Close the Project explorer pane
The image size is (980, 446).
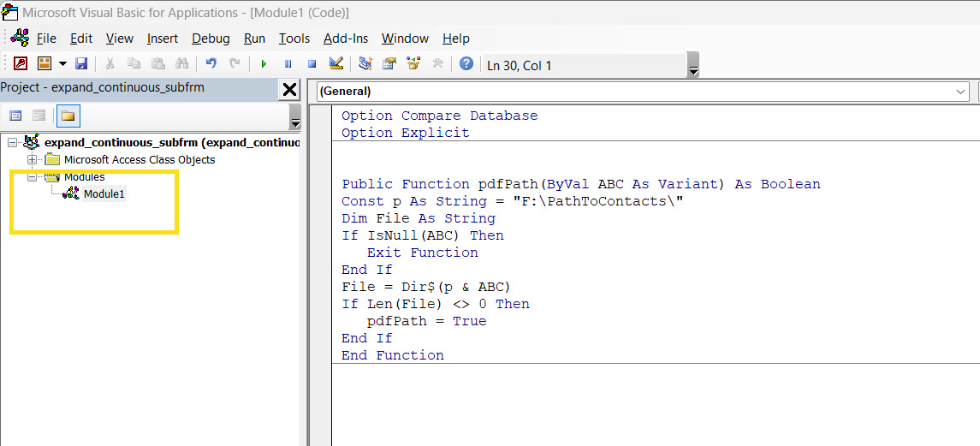click(x=289, y=89)
